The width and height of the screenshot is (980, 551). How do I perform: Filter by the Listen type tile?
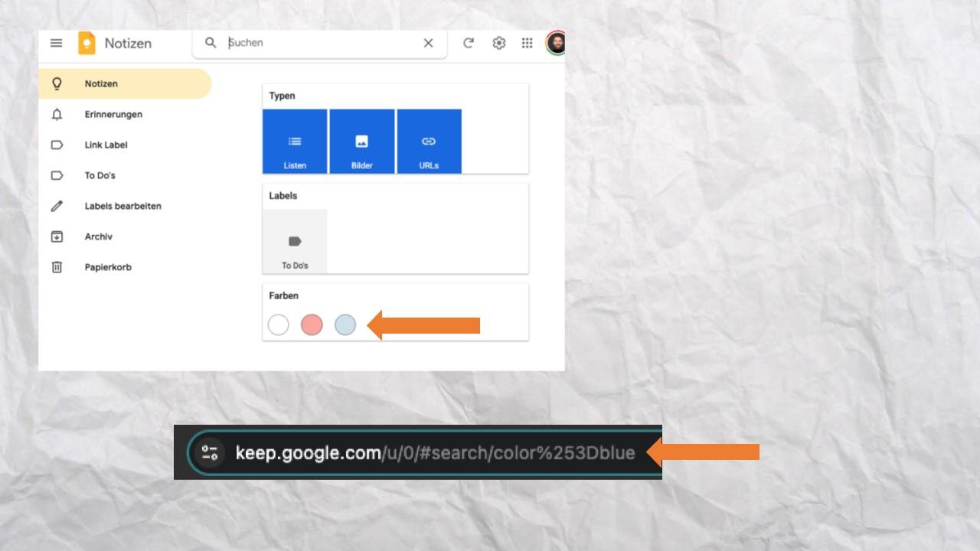coord(295,142)
